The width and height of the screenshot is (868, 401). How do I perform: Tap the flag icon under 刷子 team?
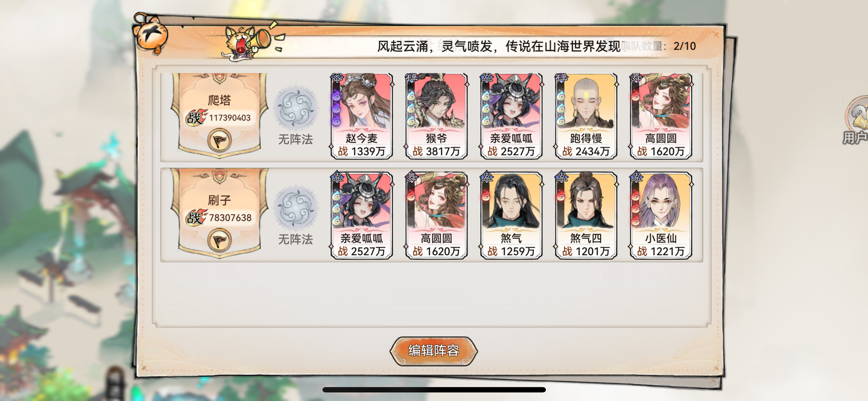point(219,241)
